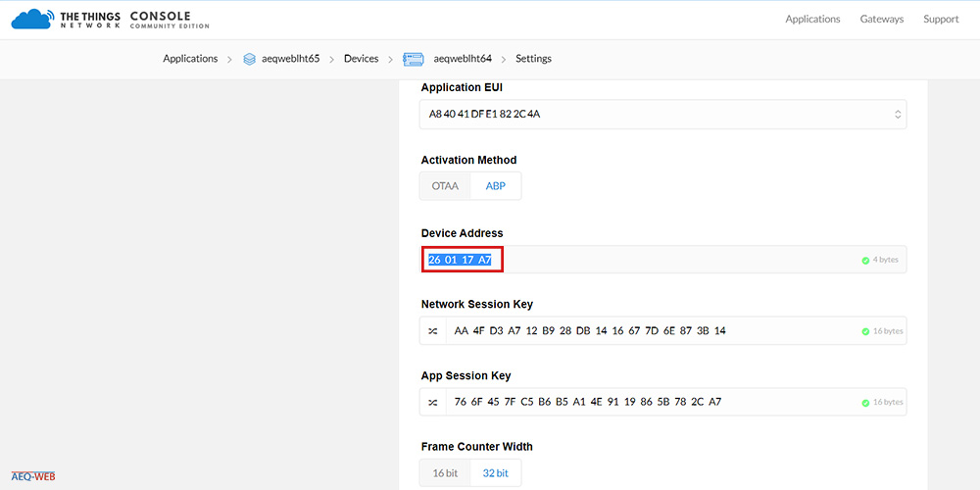Open Support in top navigation

[x=941, y=19]
